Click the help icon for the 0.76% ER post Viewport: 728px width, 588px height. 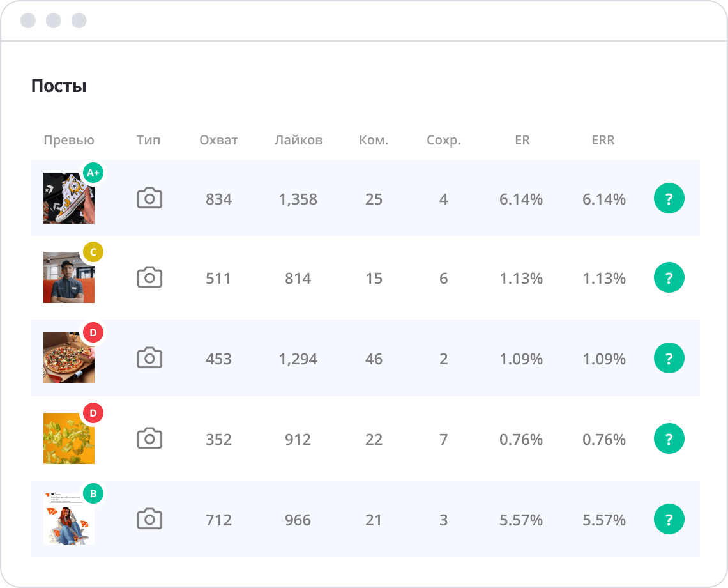pyautogui.click(x=669, y=439)
